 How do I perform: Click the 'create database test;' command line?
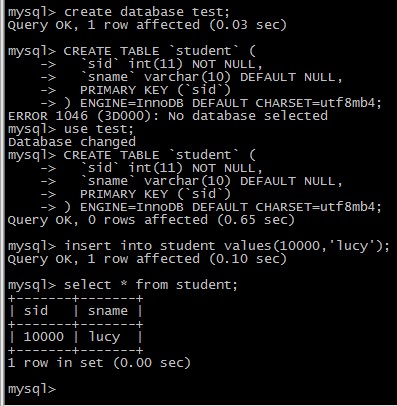(119, 12)
